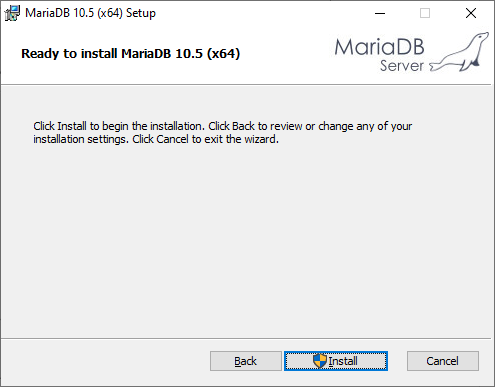The image size is (495, 387).
Task: Click the UAC shield icon on Install
Action: click(320, 361)
